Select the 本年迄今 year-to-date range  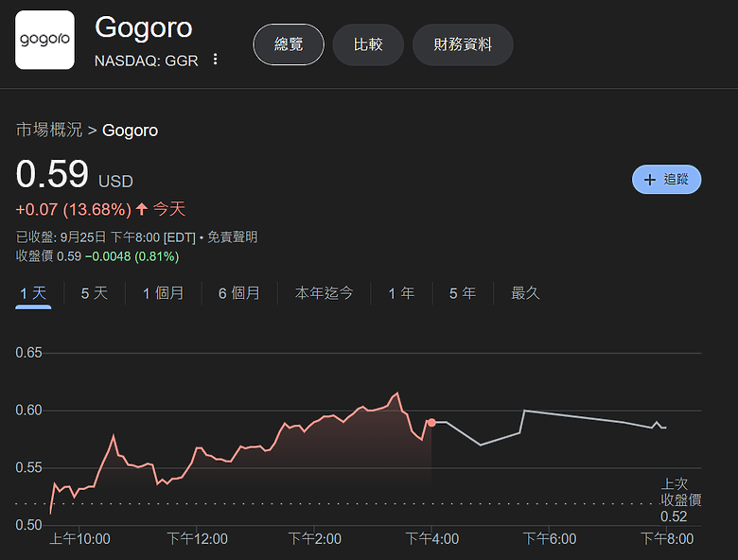(x=324, y=293)
